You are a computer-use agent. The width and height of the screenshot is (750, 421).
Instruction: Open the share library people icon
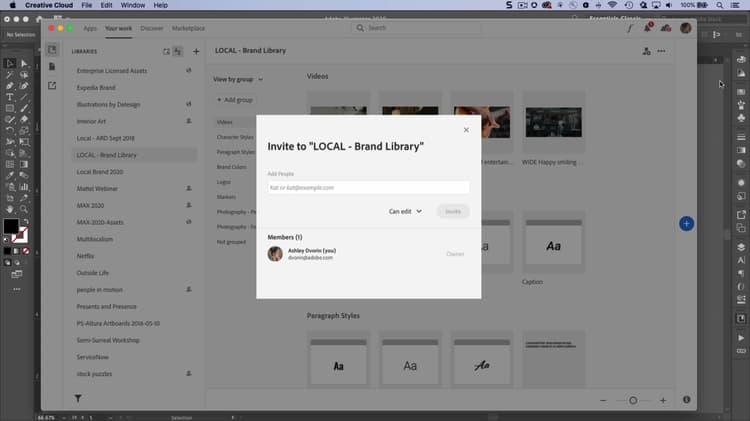click(x=647, y=51)
